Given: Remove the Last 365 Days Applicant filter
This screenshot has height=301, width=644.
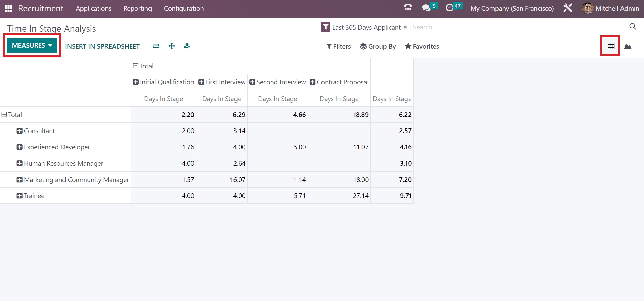Looking at the screenshot, I should point(405,27).
